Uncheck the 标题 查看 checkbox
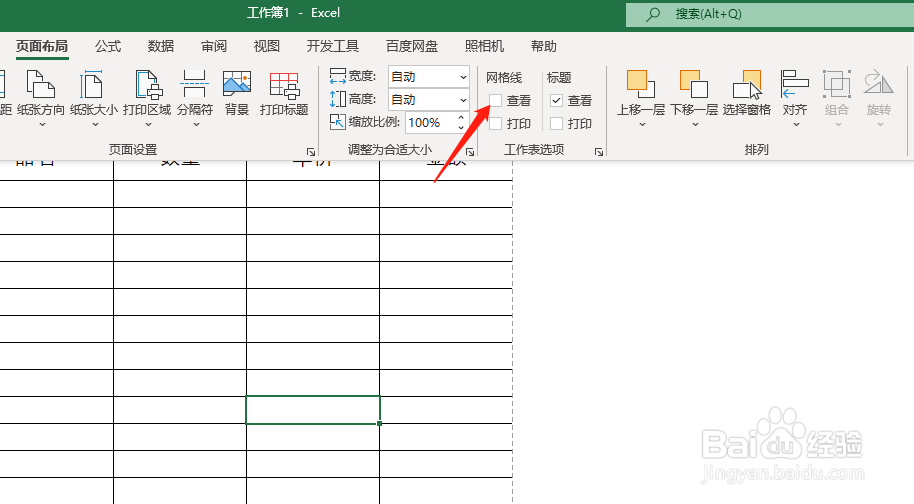This screenshot has height=504, width=914. pos(557,100)
